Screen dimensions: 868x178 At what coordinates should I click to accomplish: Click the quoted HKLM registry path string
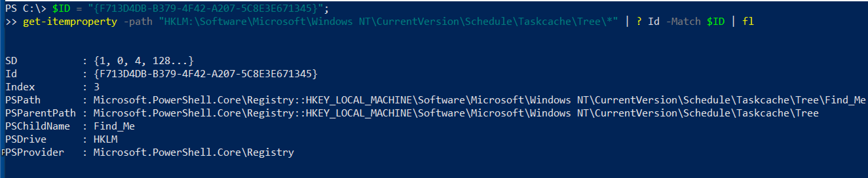click(x=388, y=22)
